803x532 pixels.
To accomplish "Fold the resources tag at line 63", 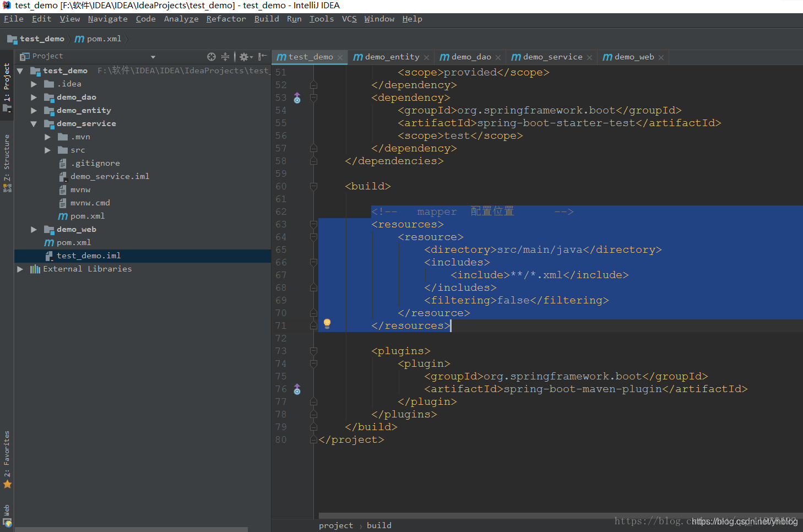I will [313, 225].
